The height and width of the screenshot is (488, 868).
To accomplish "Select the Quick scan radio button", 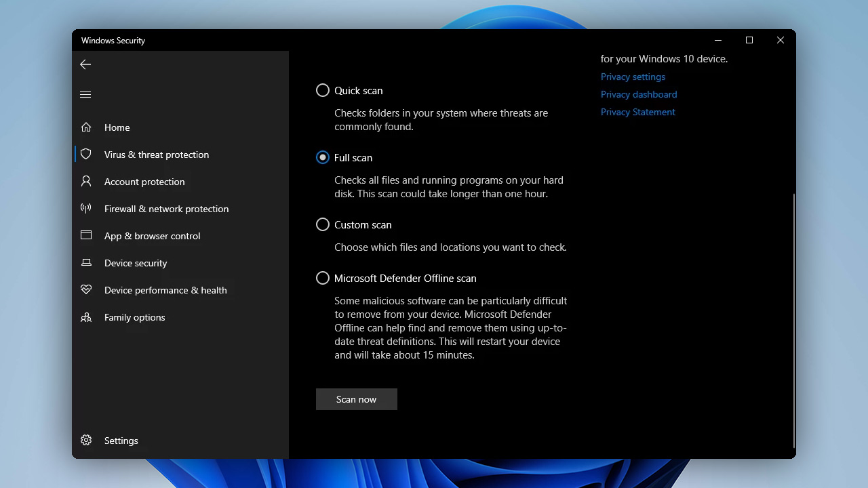I will 323,90.
